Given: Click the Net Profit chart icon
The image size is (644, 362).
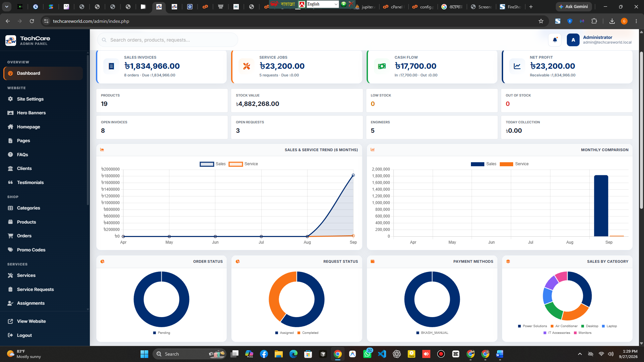Looking at the screenshot, I should (x=517, y=66).
